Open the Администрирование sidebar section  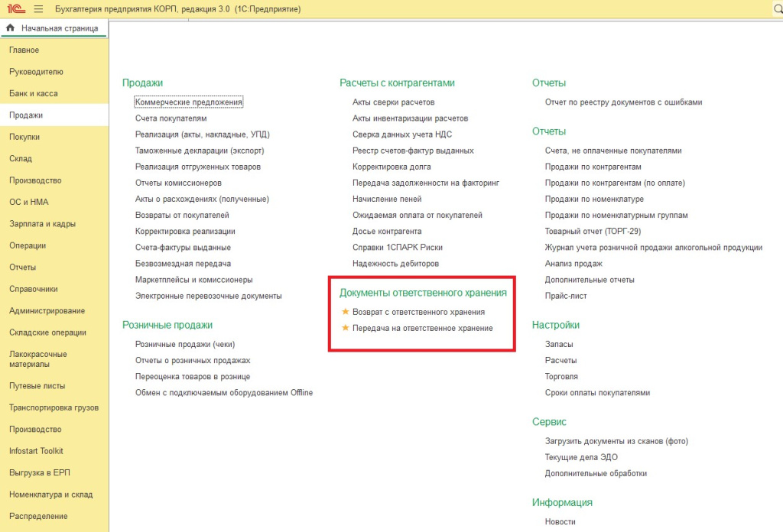click(47, 311)
